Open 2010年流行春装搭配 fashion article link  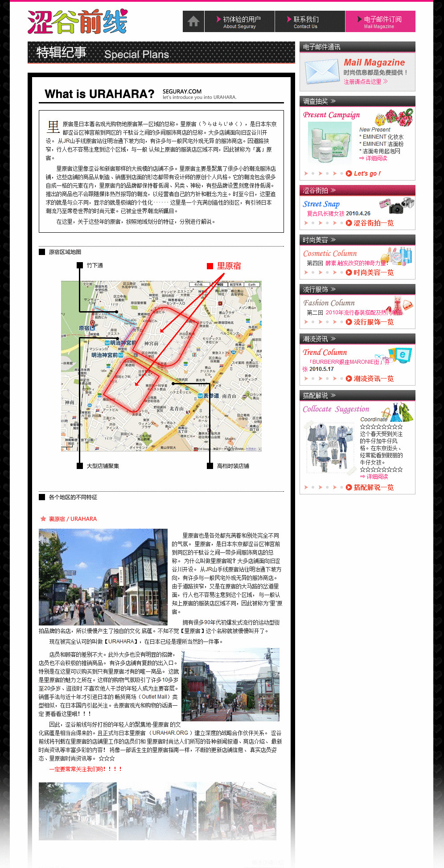pyautogui.click(x=364, y=313)
